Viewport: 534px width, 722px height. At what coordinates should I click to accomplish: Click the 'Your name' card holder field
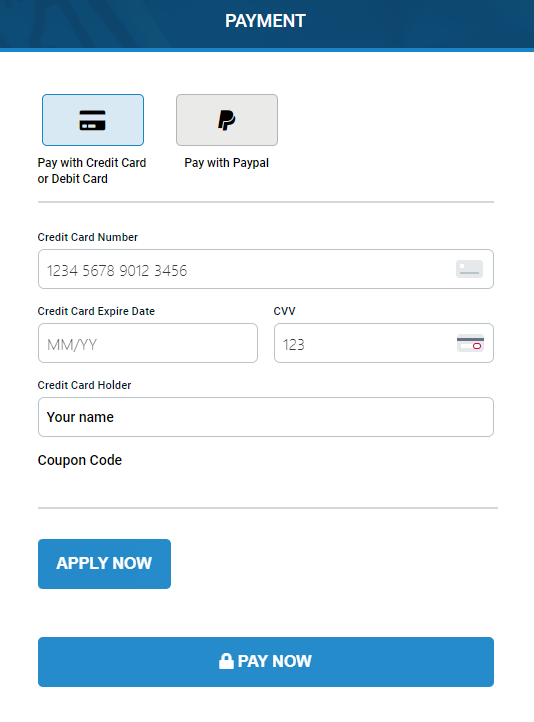coord(266,417)
